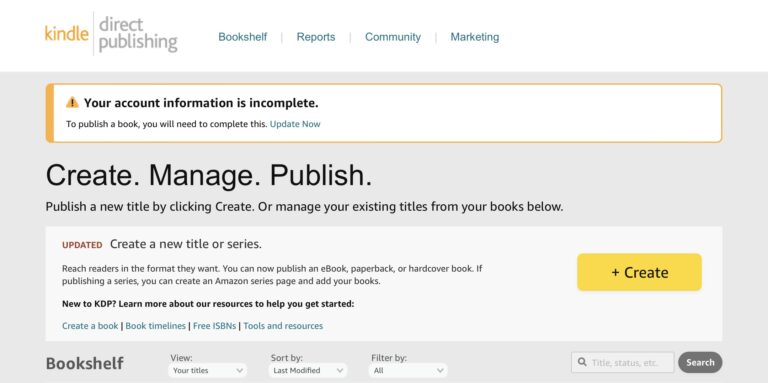768x383 pixels.
Task: Visit the Free ISBNs link
Action: (x=215, y=326)
